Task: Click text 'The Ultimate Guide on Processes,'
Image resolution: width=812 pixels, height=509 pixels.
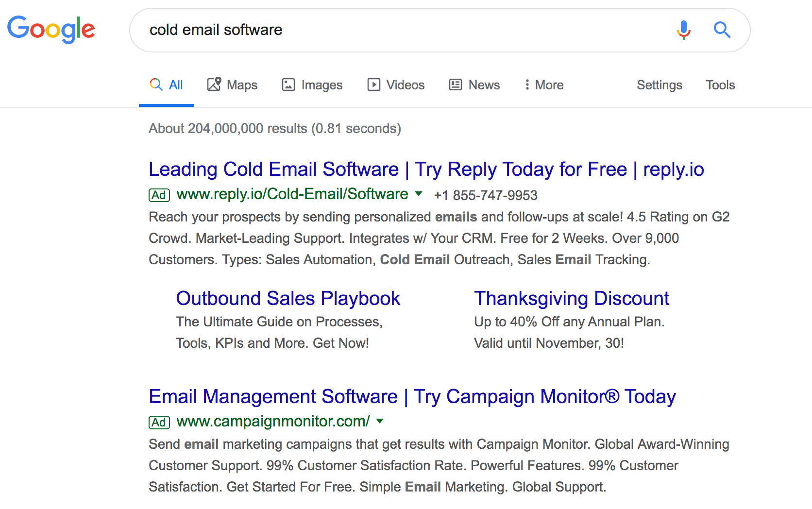Action: (279, 322)
